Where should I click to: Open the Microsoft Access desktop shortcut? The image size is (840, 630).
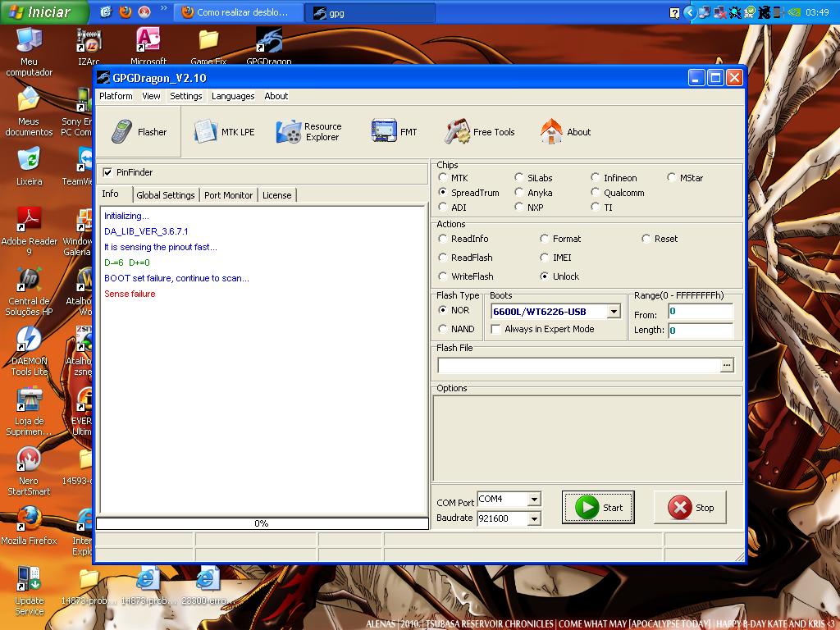[x=148, y=47]
